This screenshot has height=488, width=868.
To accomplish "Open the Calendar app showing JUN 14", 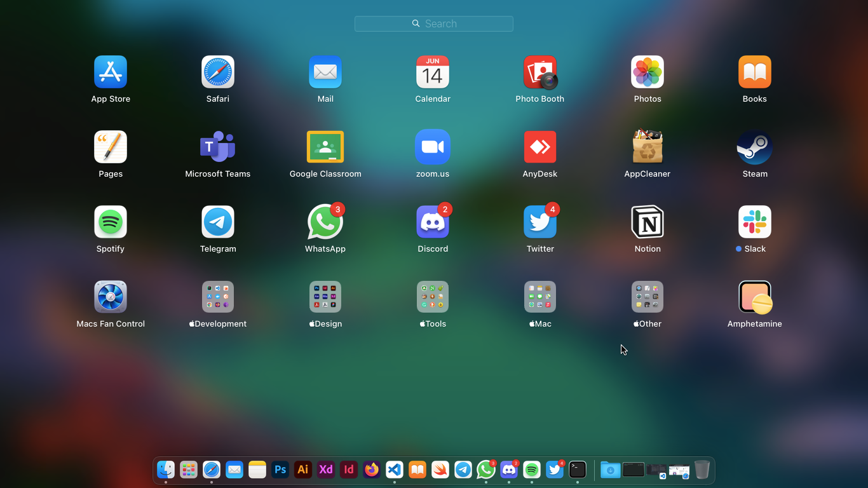I will (433, 72).
